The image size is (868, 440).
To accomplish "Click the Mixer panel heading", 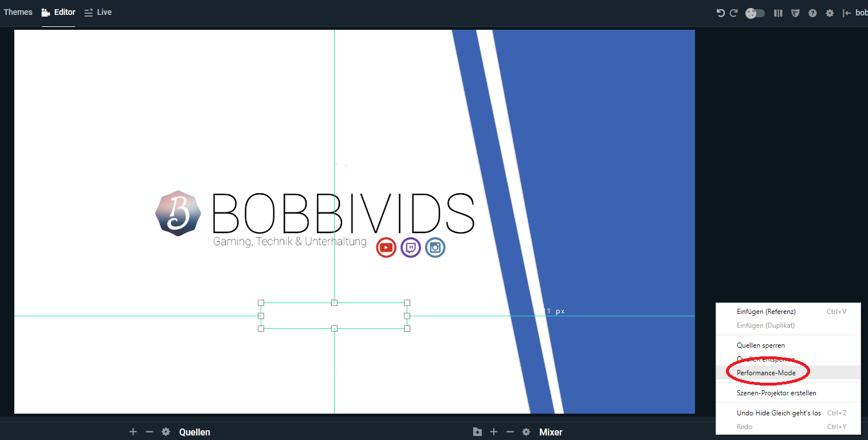I will click(x=551, y=433).
